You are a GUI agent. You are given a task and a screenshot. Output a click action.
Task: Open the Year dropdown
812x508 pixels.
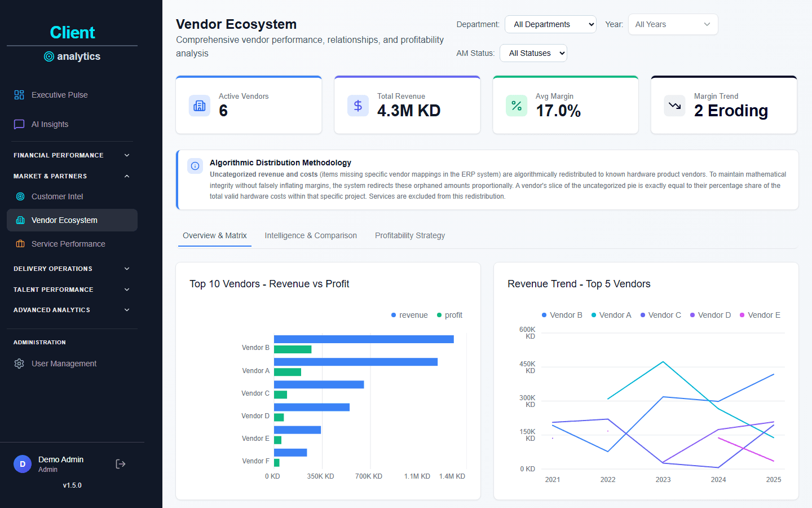(673, 24)
